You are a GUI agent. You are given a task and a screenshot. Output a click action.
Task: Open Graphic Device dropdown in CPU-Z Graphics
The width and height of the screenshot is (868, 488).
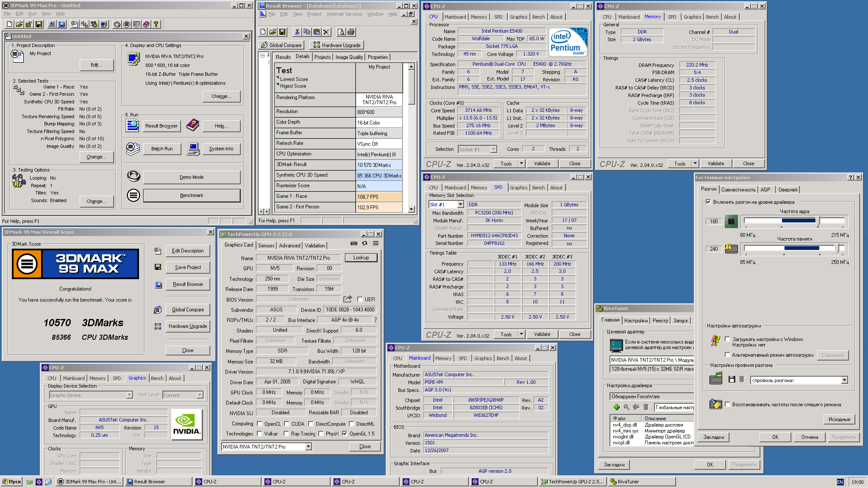coord(130,395)
